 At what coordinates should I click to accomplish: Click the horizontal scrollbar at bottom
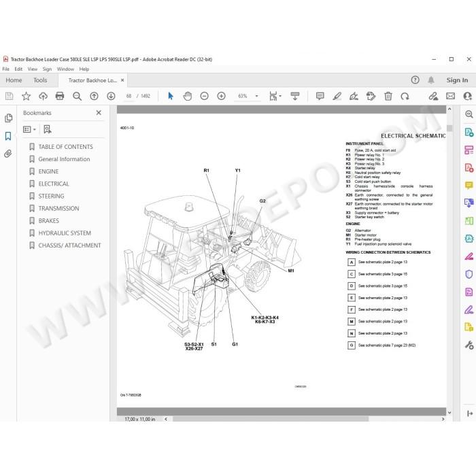click(271, 419)
